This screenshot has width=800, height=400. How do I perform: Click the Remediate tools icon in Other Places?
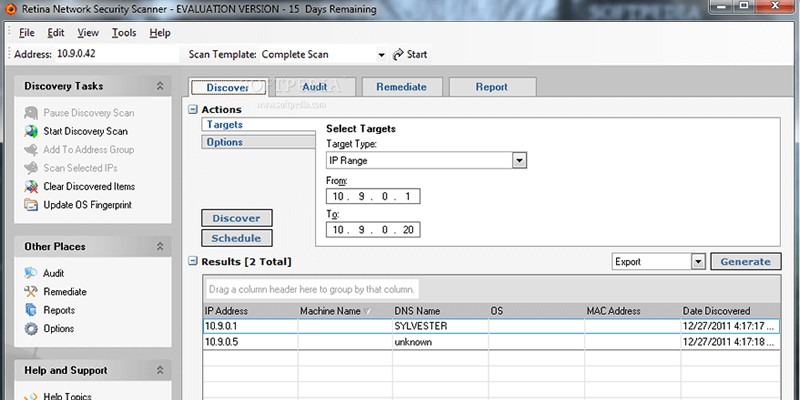tap(31, 291)
